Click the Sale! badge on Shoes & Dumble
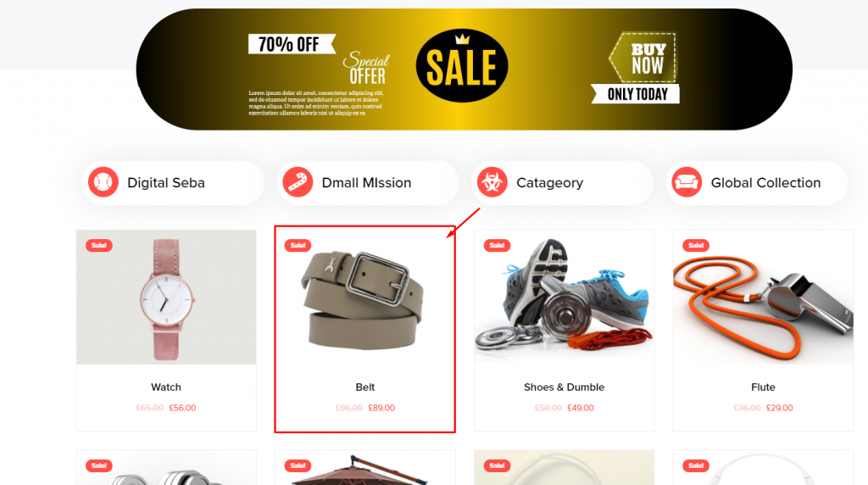This screenshot has height=485, width=868. click(x=497, y=245)
